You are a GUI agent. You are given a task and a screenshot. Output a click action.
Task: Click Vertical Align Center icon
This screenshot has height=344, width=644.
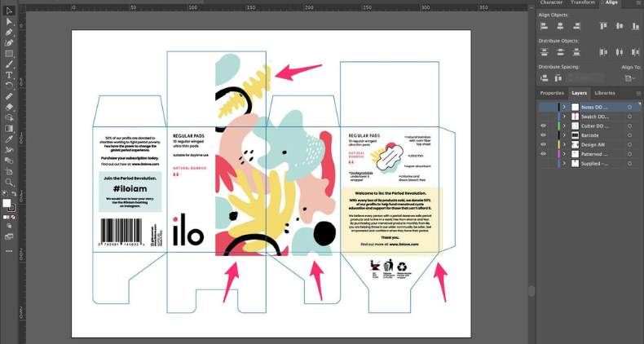[x=620, y=26]
